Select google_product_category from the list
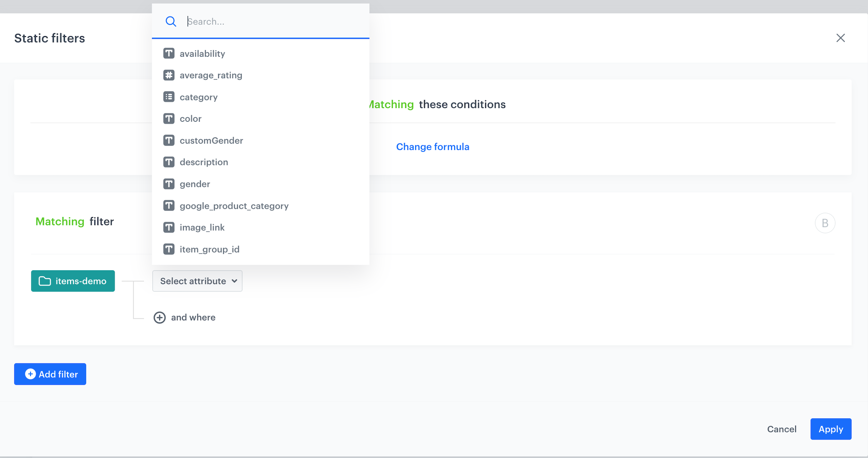Viewport: 868px width, 458px height. [234, 206]
